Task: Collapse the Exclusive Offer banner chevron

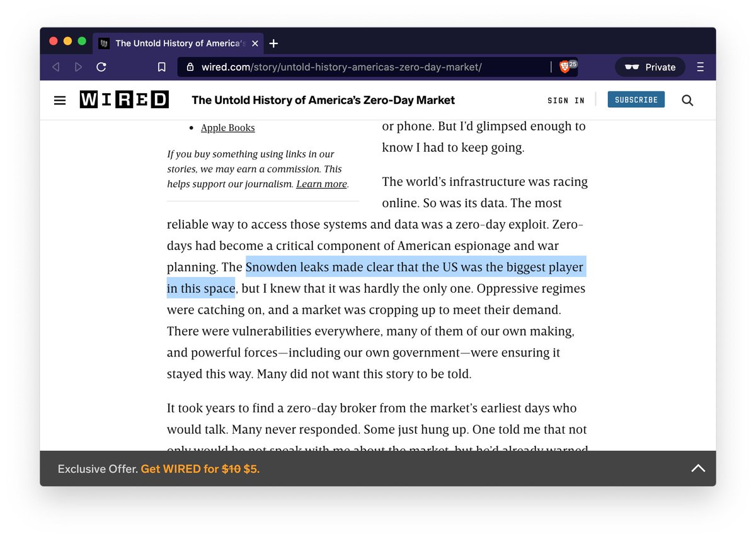Action: coord(698,468)
